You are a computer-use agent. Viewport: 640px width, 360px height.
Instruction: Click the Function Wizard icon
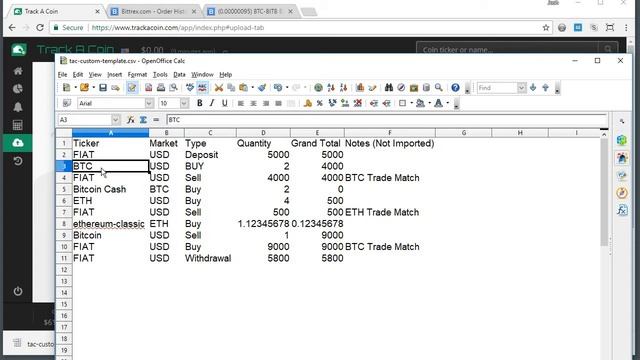point(131,120)
